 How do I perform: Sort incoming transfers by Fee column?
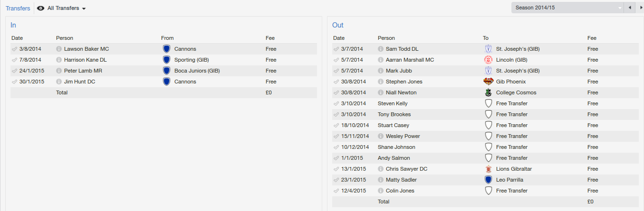pos(270,38)
